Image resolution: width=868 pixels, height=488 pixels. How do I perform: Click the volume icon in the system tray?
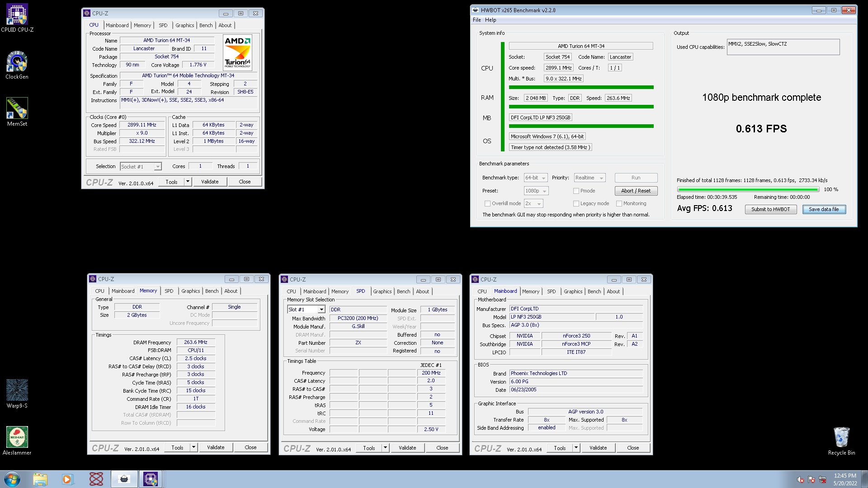(x=801, y=480)
